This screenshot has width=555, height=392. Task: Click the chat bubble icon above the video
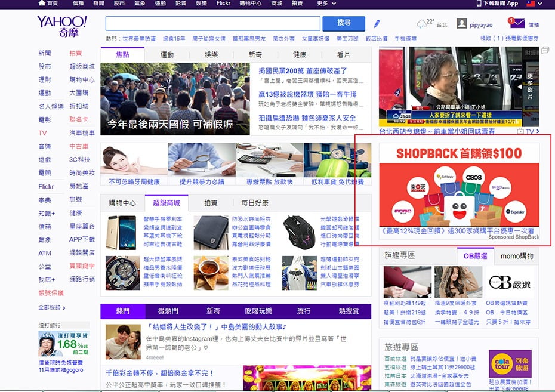[545, 50]
